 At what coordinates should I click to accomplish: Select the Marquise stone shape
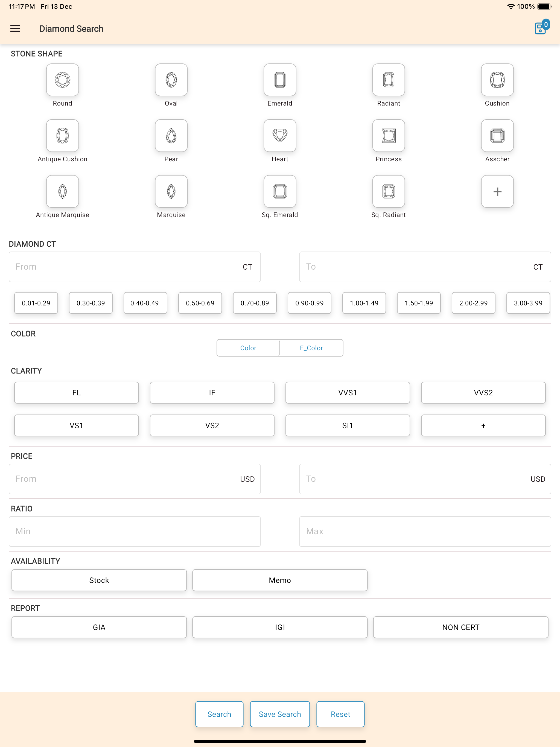click(x=171, y=191)
